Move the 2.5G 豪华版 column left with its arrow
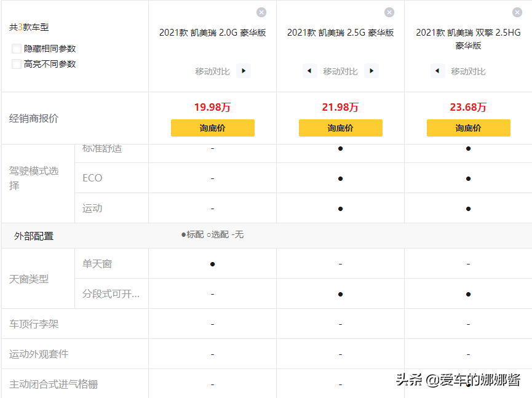The width and height of the screenshot is (532, 398). pos(309,71)
